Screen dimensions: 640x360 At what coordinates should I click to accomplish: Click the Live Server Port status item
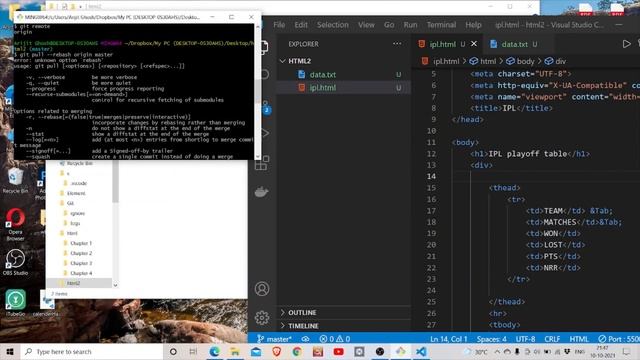(619, 339)
